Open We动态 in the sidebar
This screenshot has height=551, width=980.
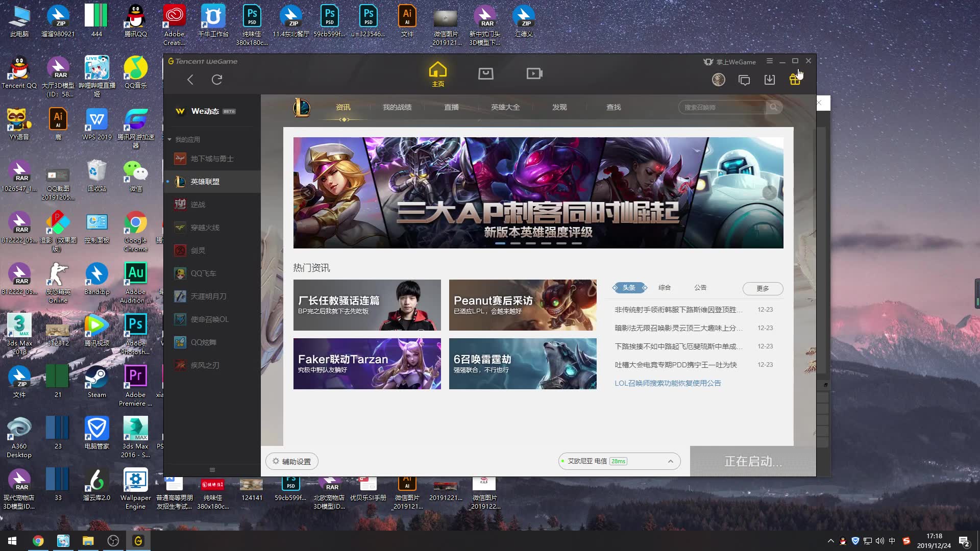(x=205, y=111)
